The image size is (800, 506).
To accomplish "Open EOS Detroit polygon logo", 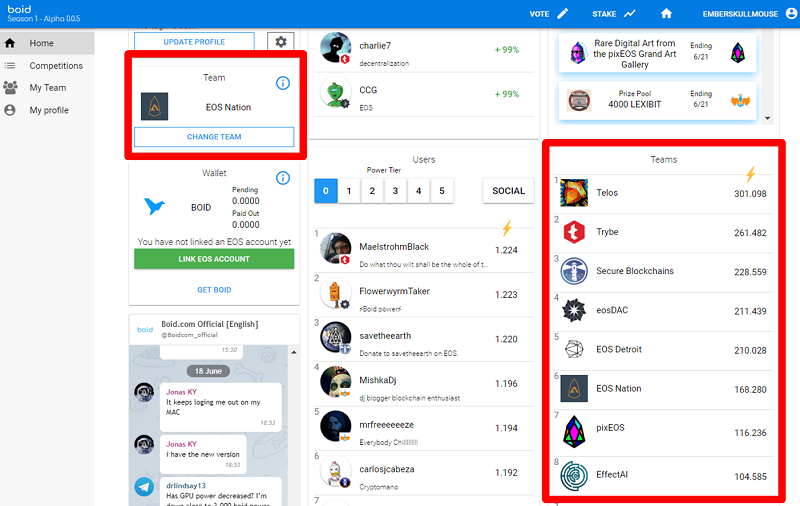I will pos(574,349).
